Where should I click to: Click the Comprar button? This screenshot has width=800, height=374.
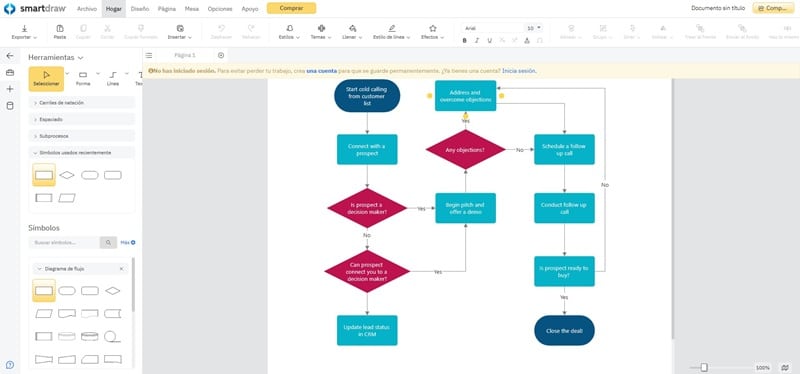click(291, 8)
